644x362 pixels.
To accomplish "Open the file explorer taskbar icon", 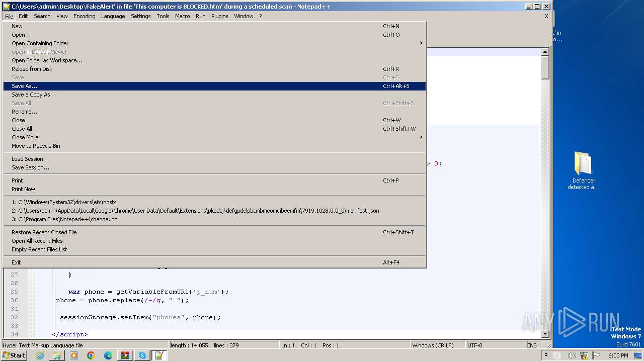I will [x=57, y=355].
